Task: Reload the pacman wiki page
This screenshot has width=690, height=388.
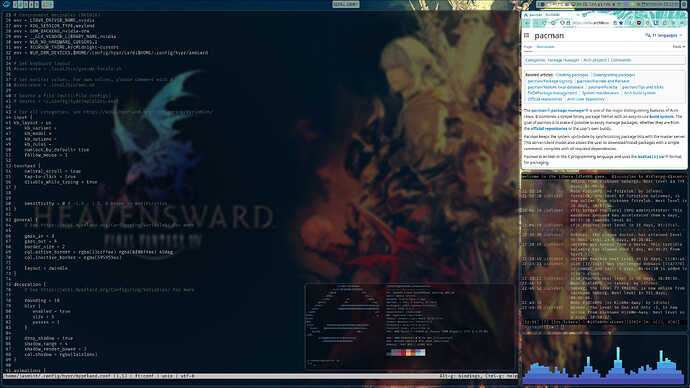Action: (x=553, y=23)
